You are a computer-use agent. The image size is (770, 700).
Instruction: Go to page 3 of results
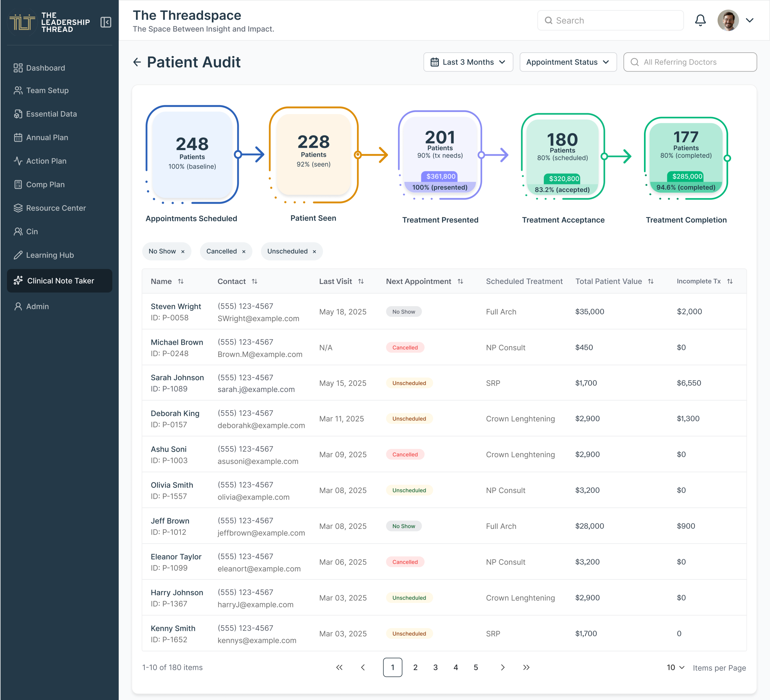click(436, 667)
